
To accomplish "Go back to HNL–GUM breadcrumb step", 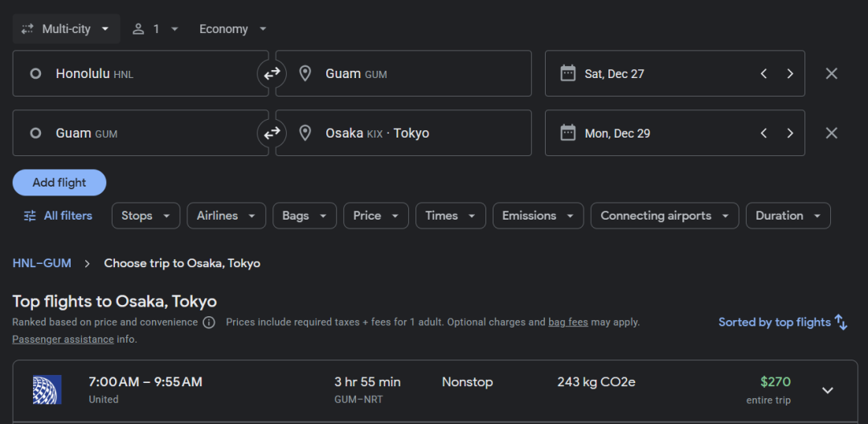I will click(42, 263).
